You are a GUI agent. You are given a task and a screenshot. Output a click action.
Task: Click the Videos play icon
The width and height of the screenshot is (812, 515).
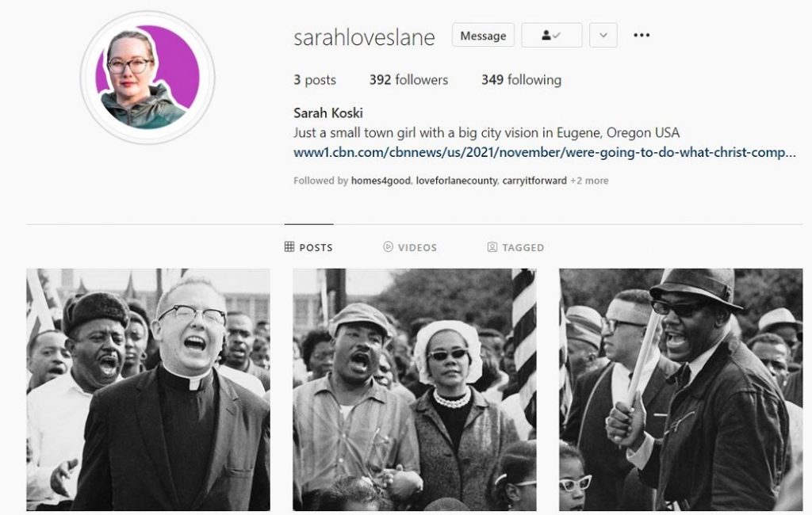pyautogui.click(x=388, y=246)
